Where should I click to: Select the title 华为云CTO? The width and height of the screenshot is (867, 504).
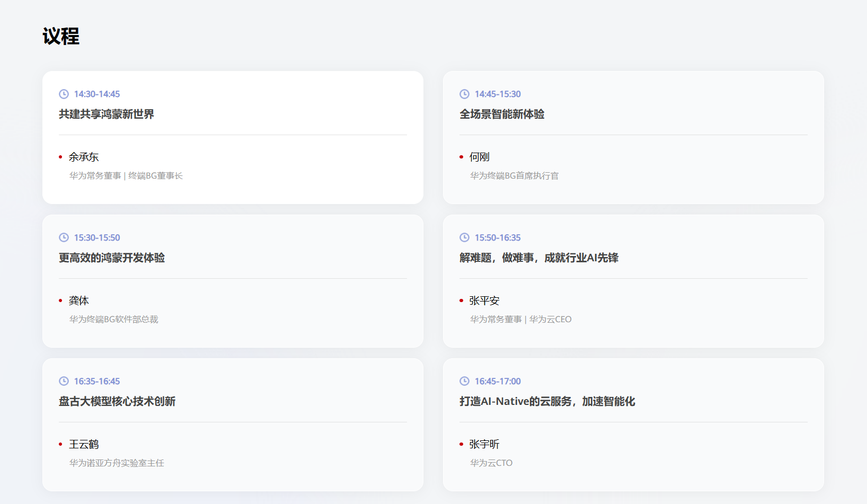[x=491, y=463]
